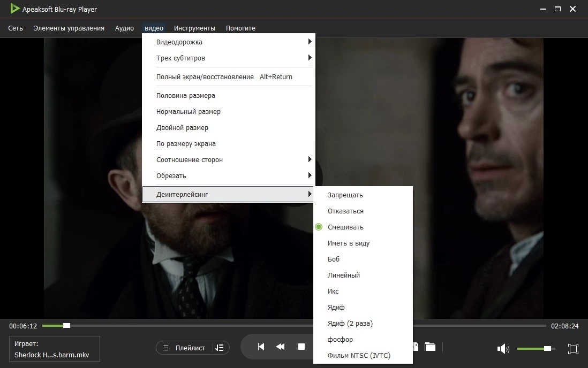Mute audio with the speaker icon
This screenshot has width=588, height=368.
coord(503,349)
